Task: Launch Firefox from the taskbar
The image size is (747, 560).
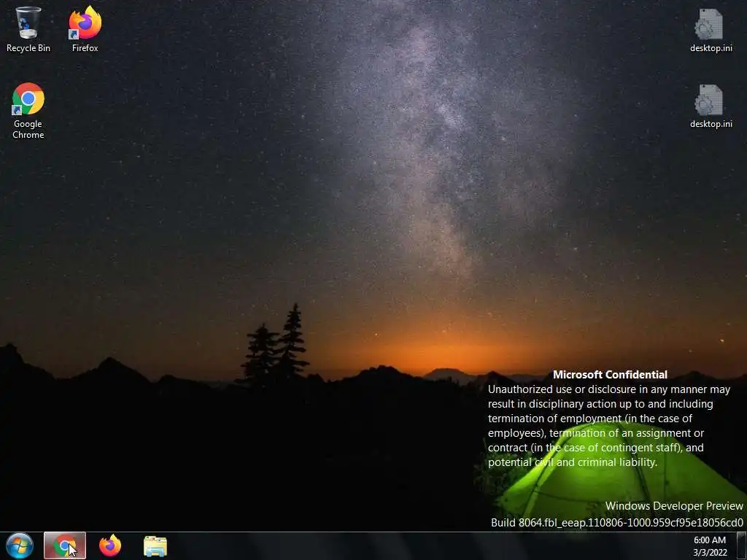Action: (x=110, y=545)
